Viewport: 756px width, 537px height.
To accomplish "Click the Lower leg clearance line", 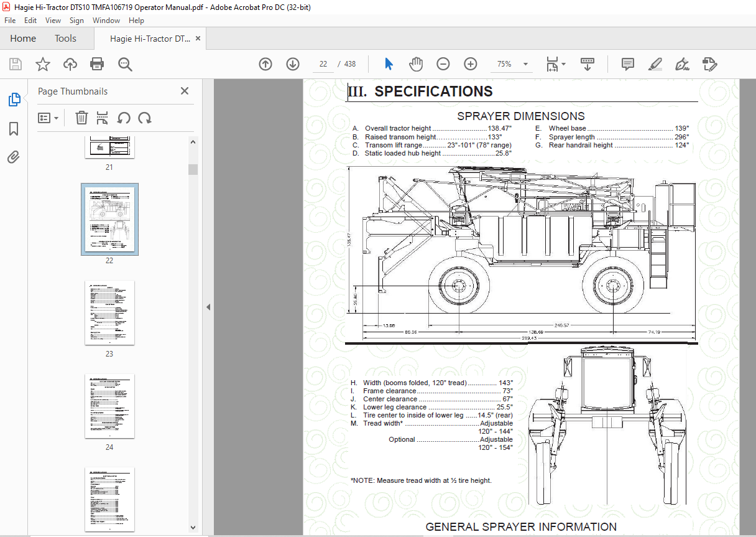I will [431, 407].
